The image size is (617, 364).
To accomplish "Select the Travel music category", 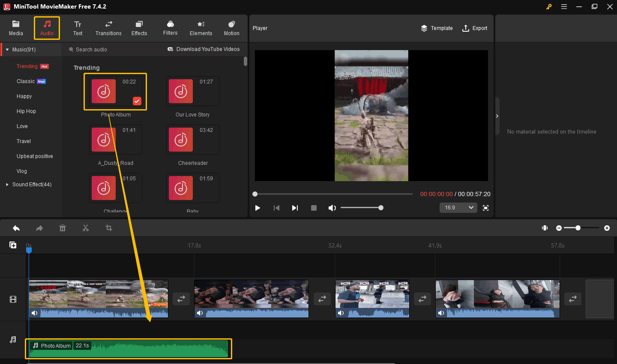I will tap(24, 141).
